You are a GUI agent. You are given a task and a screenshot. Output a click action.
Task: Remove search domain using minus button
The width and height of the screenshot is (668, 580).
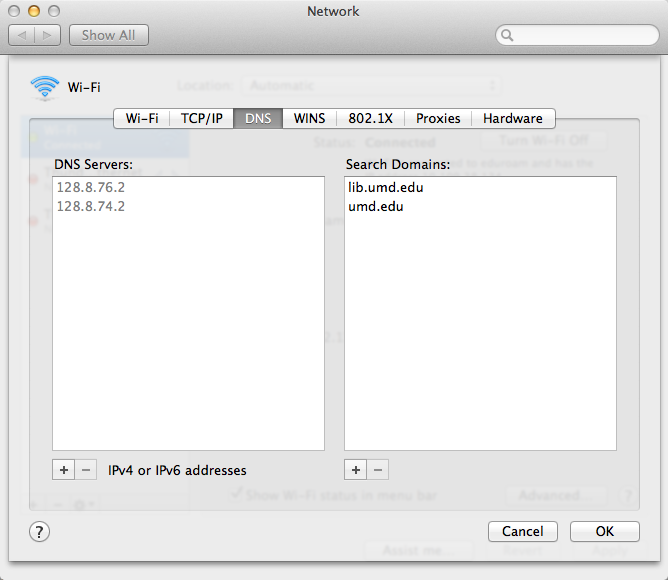pyautogui.click(x=378, y=470)
